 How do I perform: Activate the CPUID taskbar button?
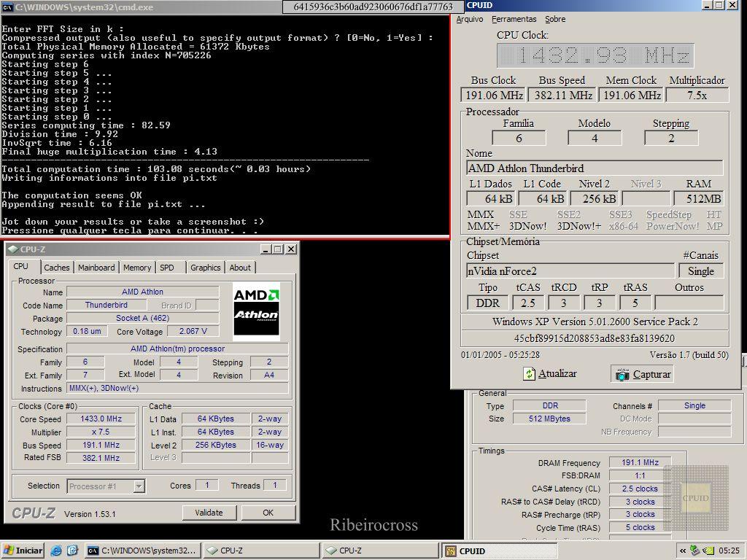click(x=499, y=551)
